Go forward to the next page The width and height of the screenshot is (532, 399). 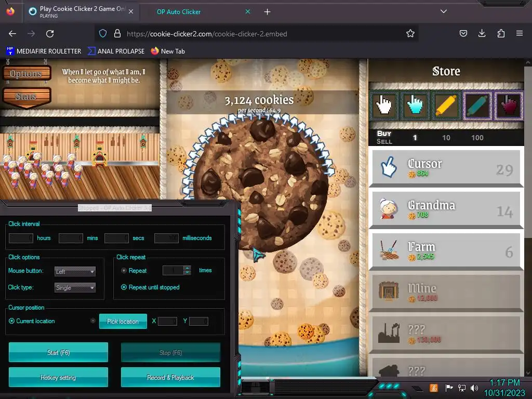coord(31,34)
